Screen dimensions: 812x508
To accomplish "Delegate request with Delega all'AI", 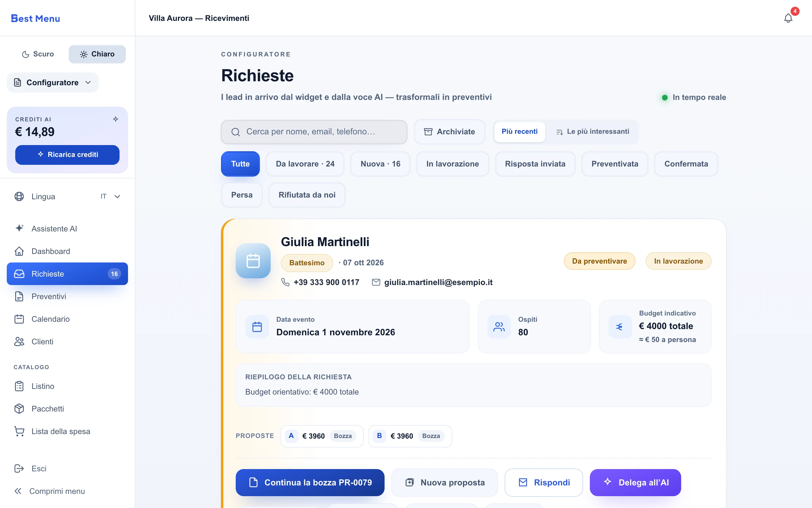I will (635, 483).
